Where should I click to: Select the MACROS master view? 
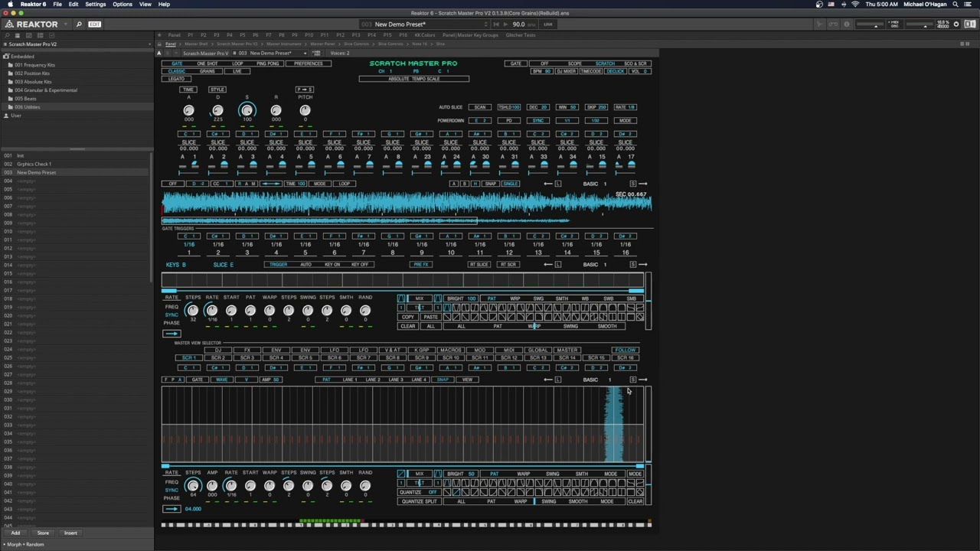click(450, 350)
